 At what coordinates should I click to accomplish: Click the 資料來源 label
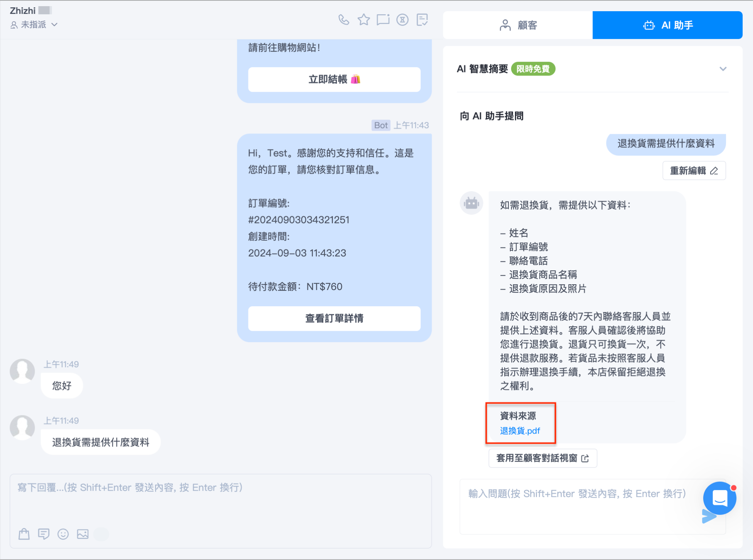518,416
